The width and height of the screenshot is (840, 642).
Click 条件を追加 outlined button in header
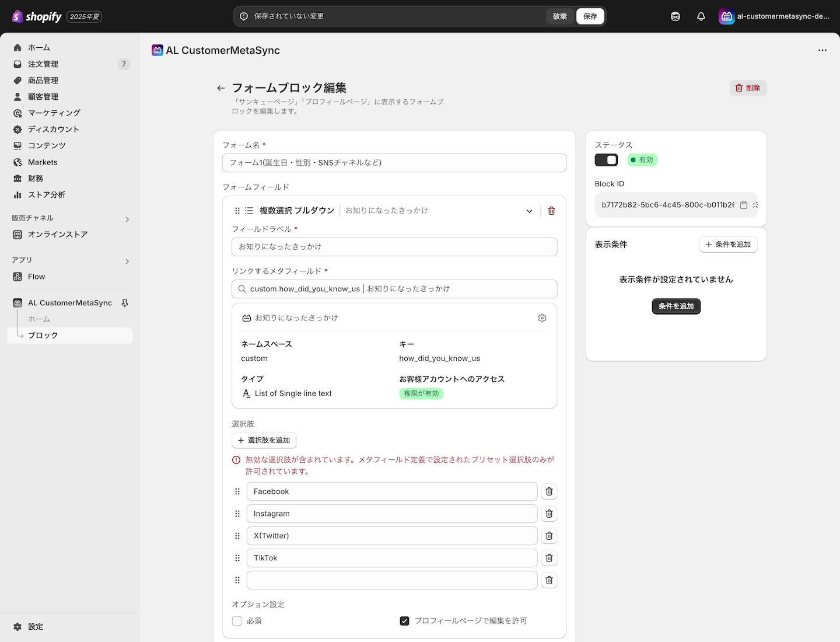[729, 245]
